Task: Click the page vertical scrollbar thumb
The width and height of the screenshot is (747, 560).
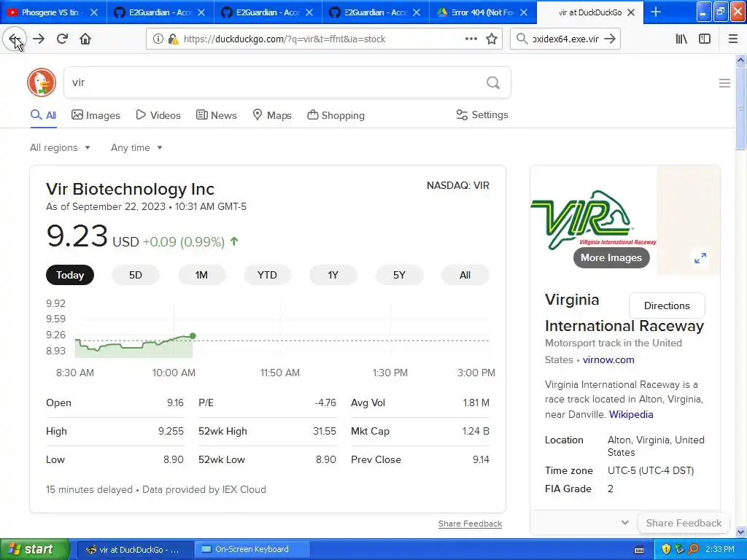Action: click(740, 108)
